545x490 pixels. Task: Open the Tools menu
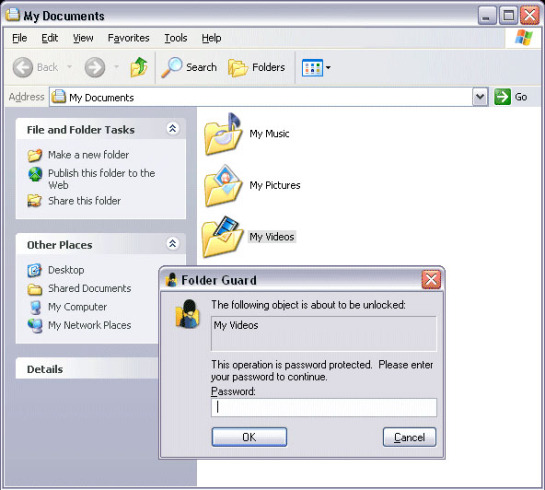click(176, 38)
